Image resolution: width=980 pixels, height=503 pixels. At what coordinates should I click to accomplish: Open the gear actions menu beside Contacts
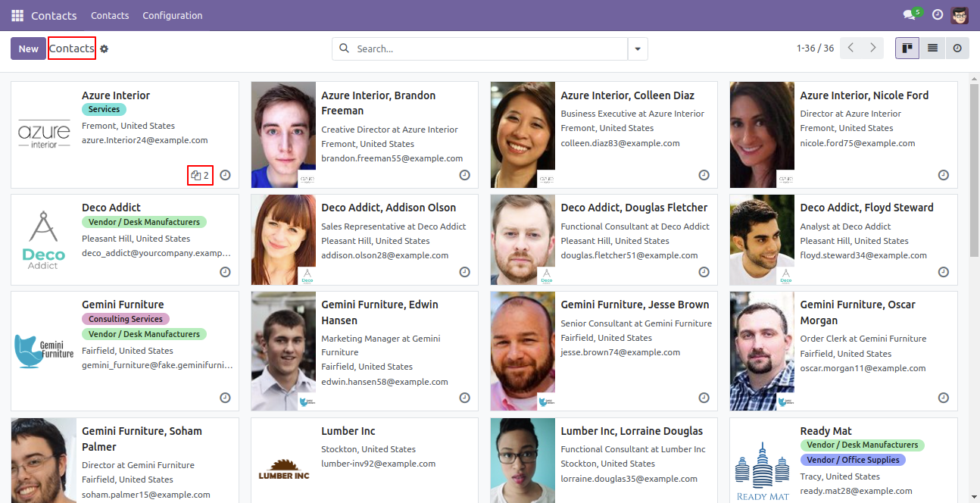point(105,49)
